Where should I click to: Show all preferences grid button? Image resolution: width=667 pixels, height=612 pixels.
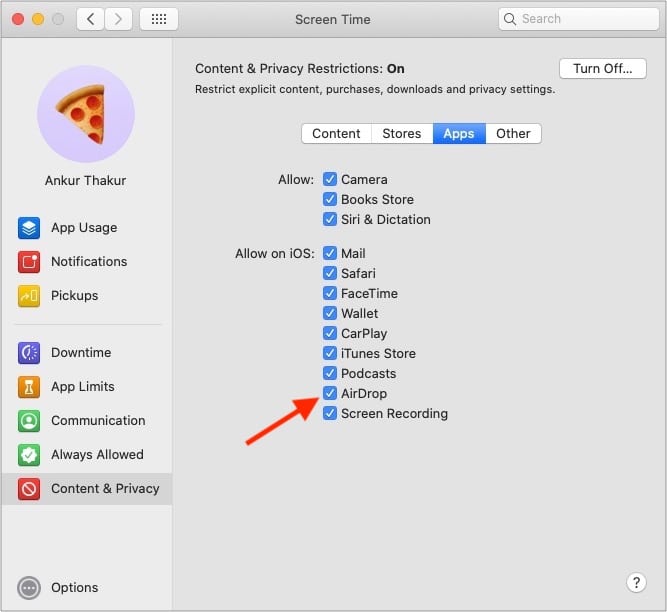[x=159, y=19]
